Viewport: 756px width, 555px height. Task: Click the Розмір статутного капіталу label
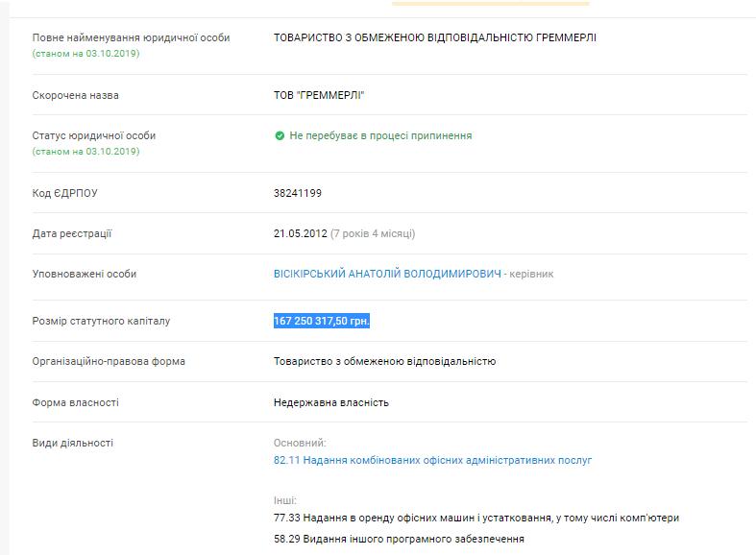[x=101, y=321]
